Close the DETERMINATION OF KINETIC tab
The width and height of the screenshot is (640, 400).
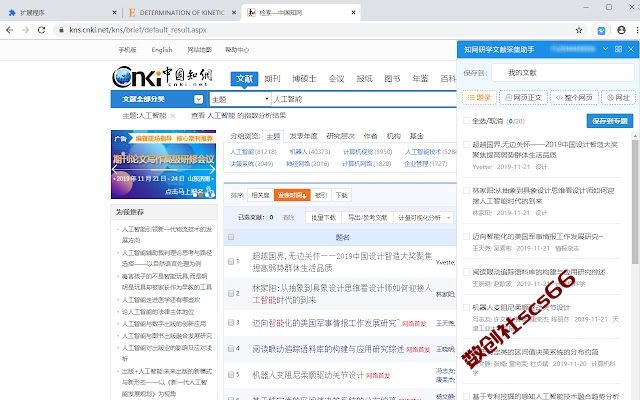click(x=234, y=13)
